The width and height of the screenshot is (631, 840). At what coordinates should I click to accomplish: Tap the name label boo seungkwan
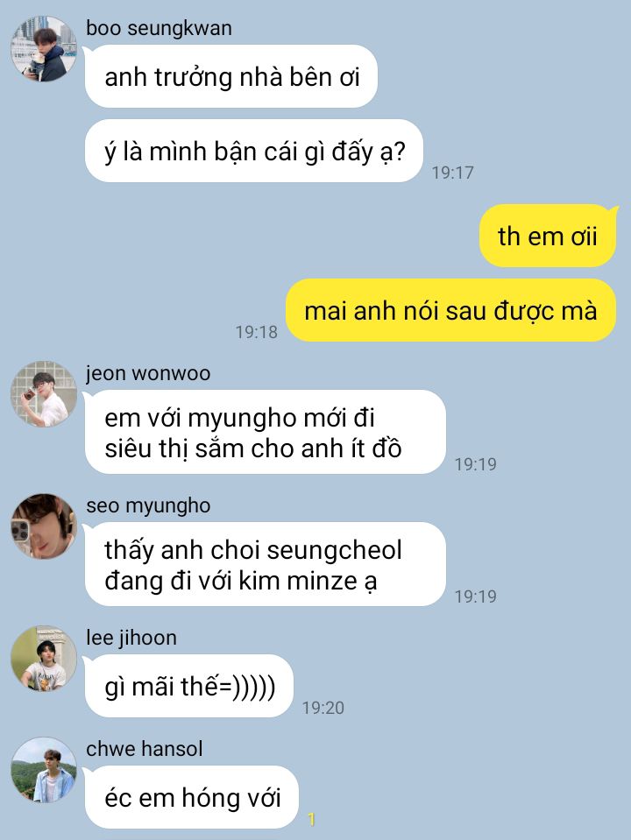coord(160,28)
